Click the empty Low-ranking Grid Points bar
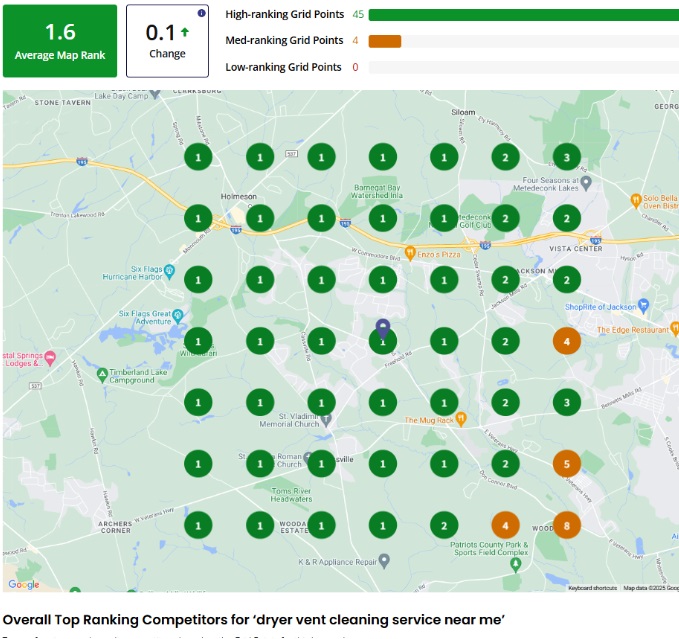This screenshot has height=639, width=679. coord(524,68)
